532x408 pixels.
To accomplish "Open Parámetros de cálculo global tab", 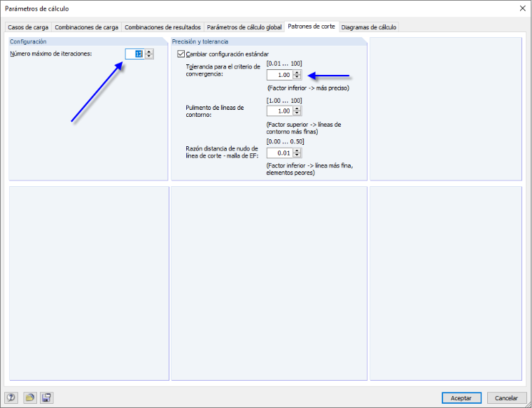I will click(x=244, y=27).
